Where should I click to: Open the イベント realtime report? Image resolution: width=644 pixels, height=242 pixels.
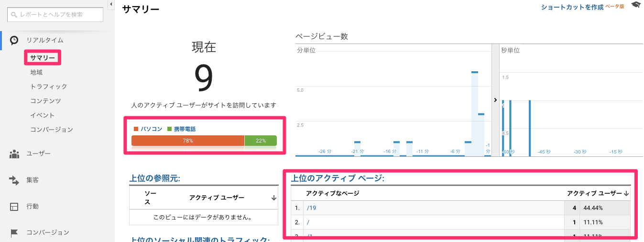click(x=43, y=115)
